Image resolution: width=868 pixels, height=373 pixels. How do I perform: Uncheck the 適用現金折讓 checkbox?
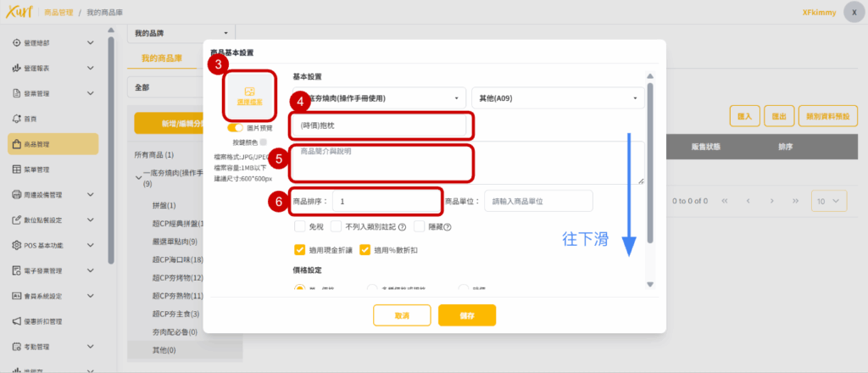[x=300, y=250]
